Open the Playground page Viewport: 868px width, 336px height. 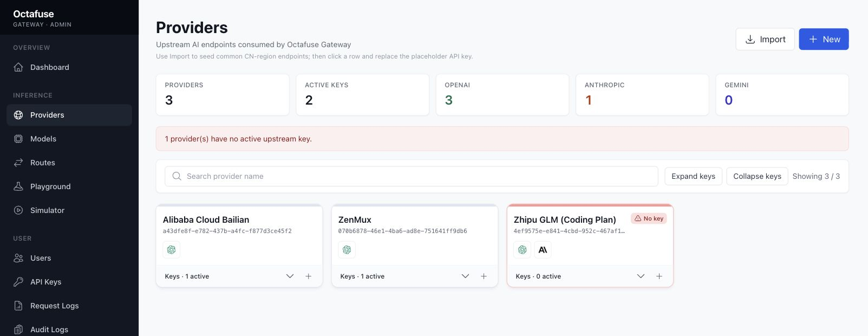point(69,186)
